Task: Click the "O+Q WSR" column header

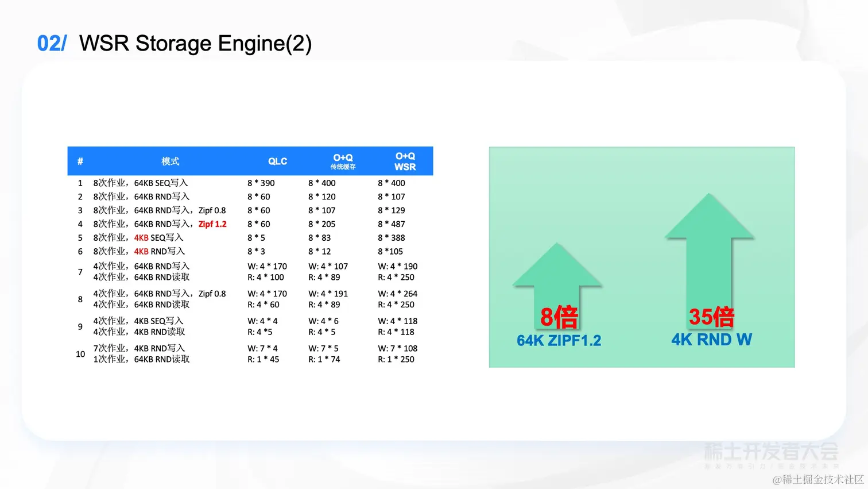Action: tap(405, 161)
